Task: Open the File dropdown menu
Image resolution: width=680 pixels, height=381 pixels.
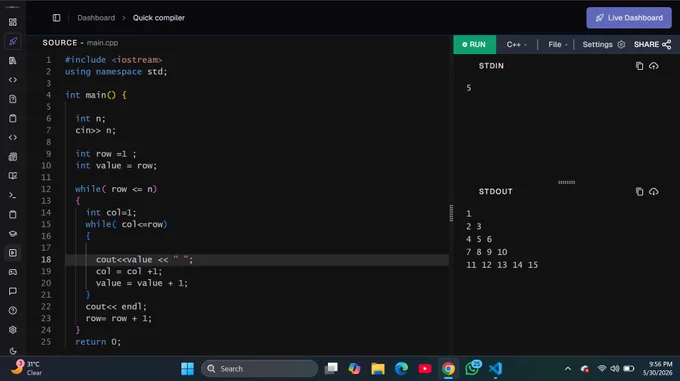Action: click(558, 44)
